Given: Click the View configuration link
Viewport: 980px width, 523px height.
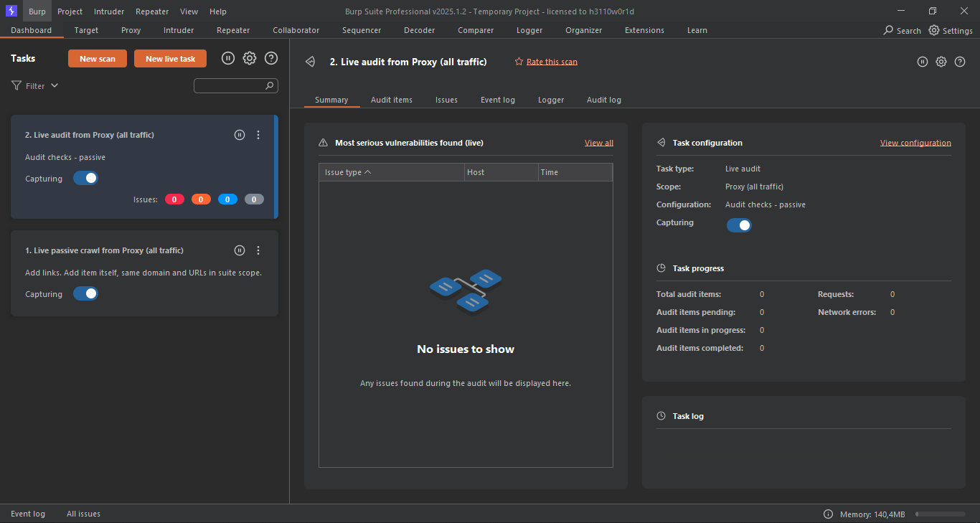Looking at the screenshot, I should [x=915, y=143].
